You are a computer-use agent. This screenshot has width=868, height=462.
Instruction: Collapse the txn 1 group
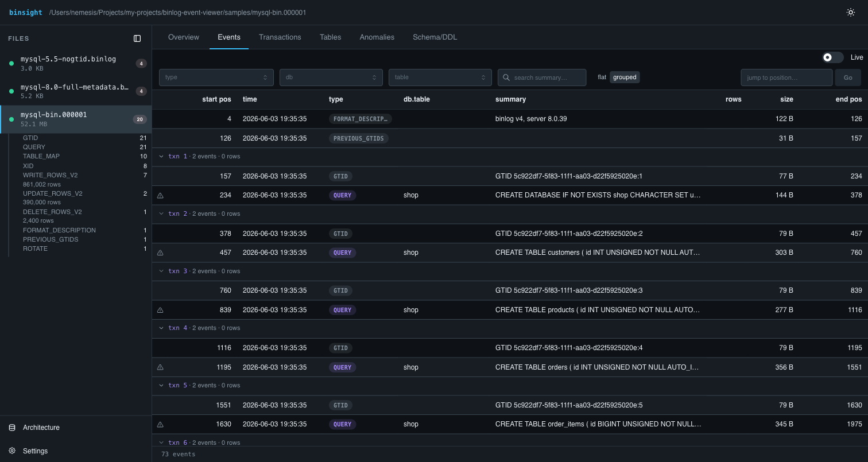click(161, 157)
